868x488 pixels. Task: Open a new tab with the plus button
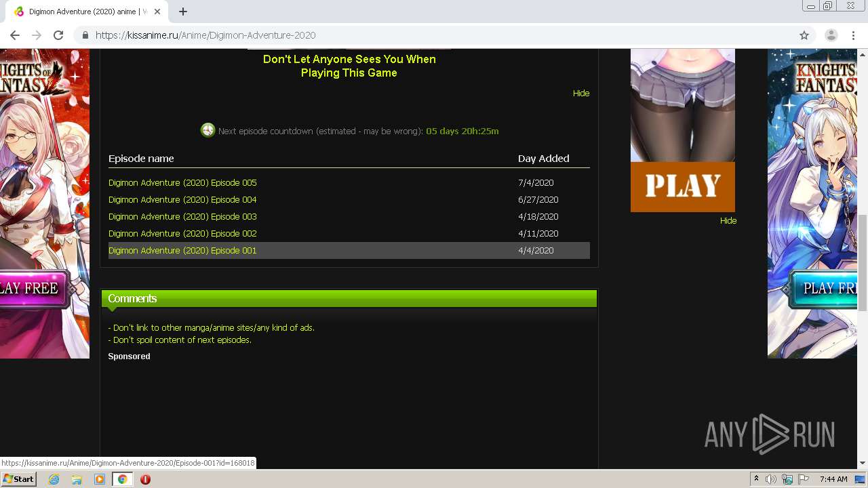click(183, 12)
